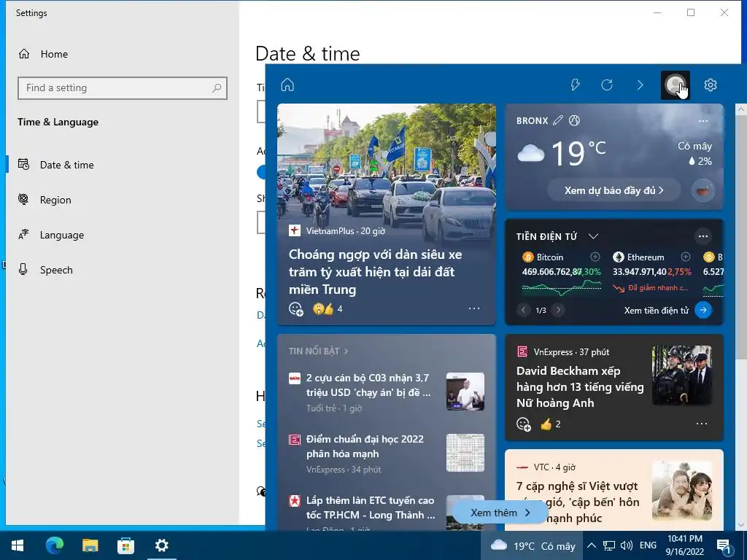Open the notification center icon
The width and height of the screenshot is (747, 560).
[724, 546]
